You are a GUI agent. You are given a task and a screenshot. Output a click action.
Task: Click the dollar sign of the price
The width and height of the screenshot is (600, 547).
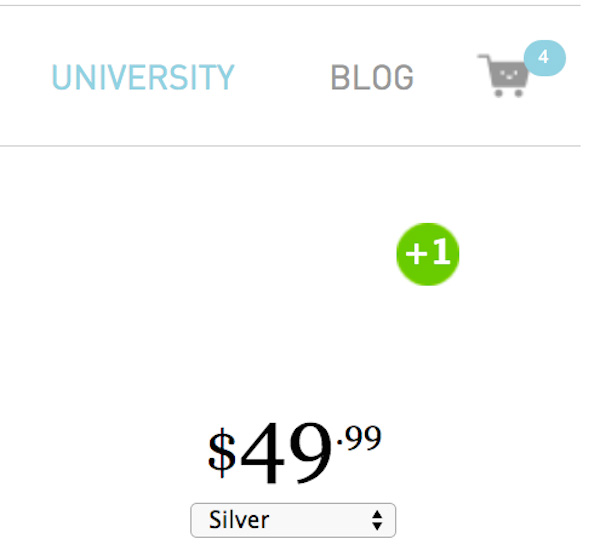[x=222, y=453]
